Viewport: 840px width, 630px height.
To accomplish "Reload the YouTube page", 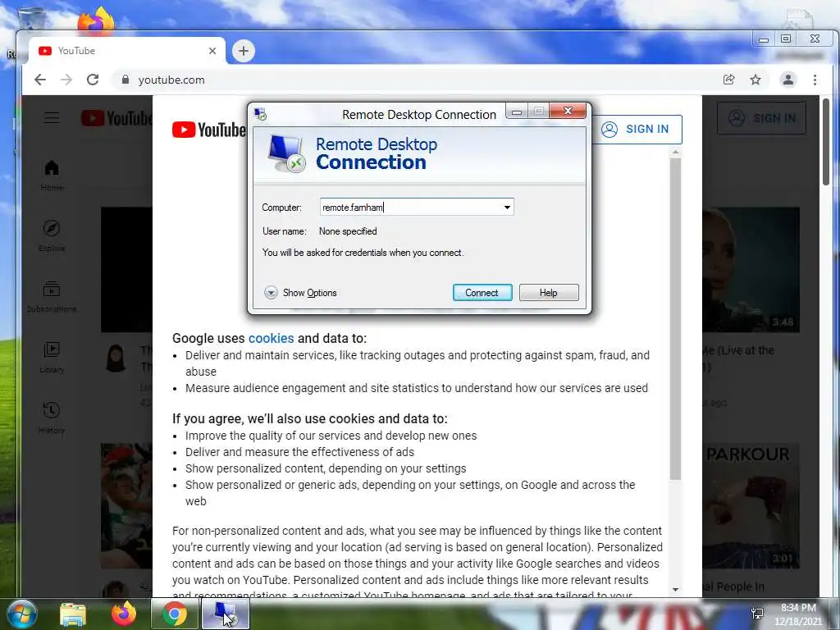I will pyautogui.click(x=93, y=80).
